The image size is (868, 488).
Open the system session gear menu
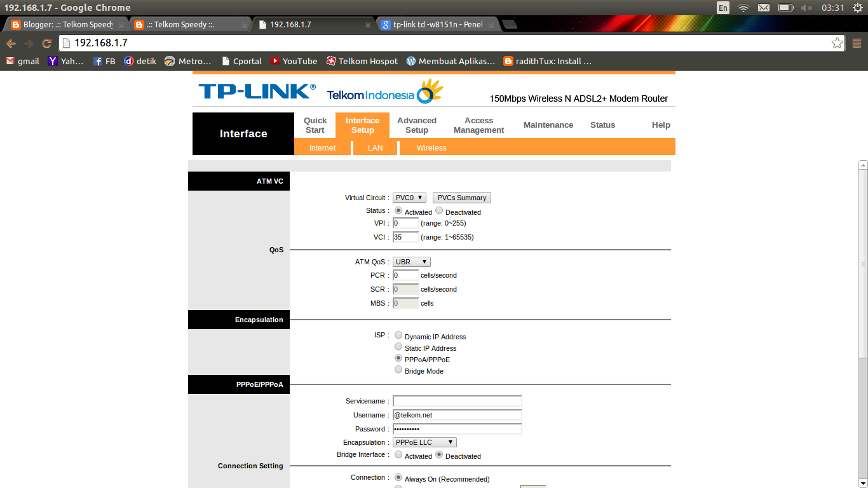point(857,8)
